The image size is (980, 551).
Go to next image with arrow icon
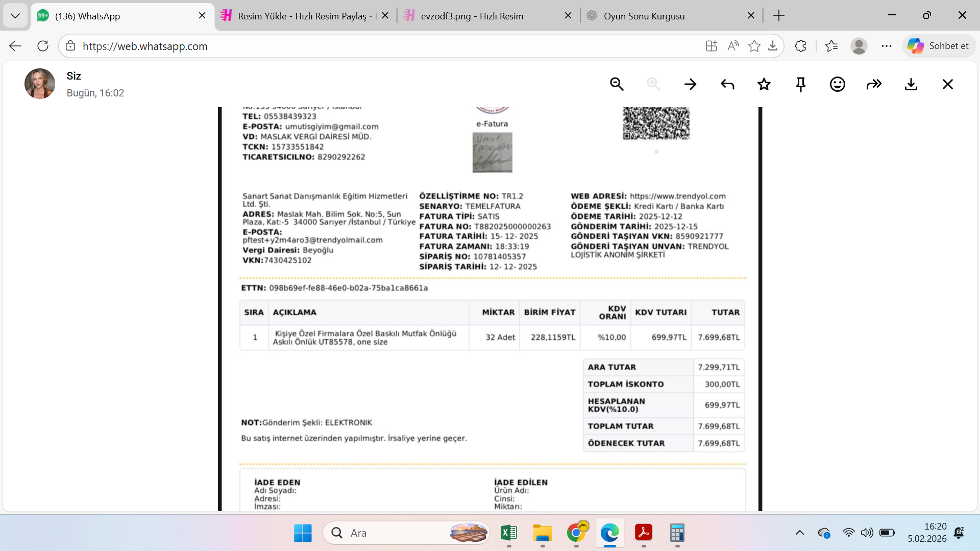690,84
